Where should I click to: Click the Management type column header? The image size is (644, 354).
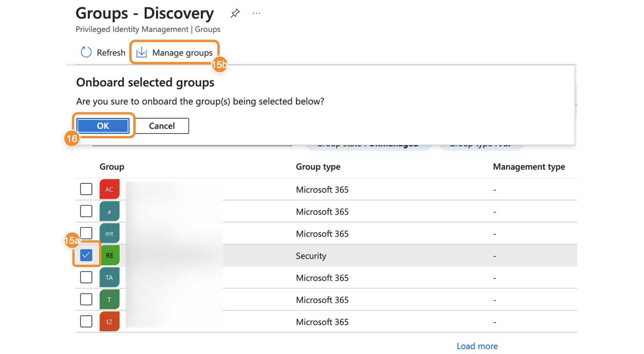(529, 167)
